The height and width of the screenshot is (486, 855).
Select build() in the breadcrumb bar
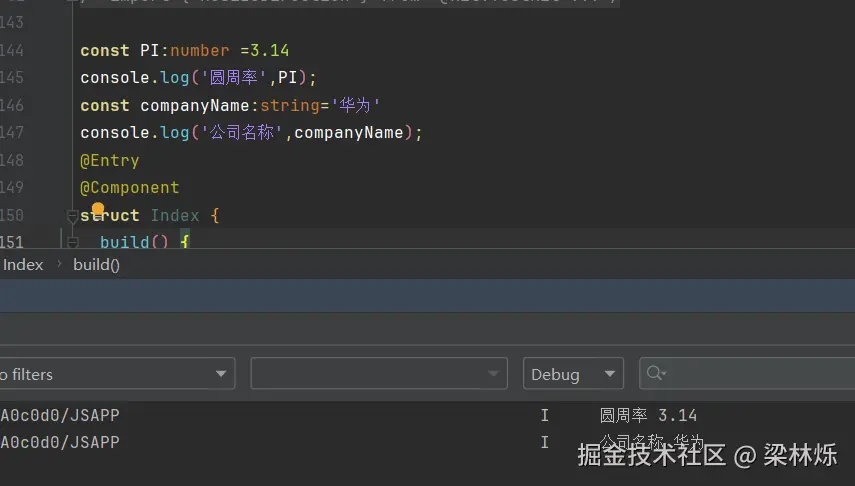tap(97, 265)
